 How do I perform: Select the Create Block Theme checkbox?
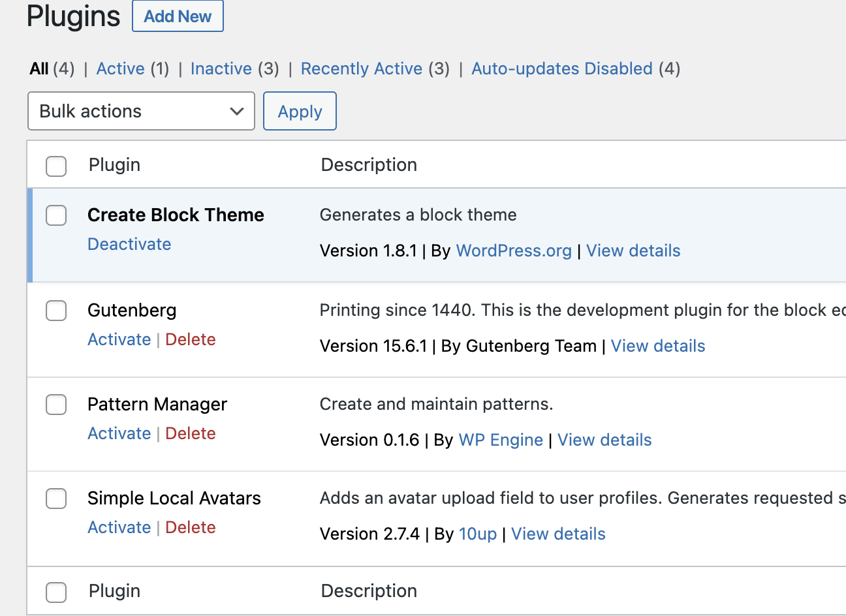click(x=56, y=215)
